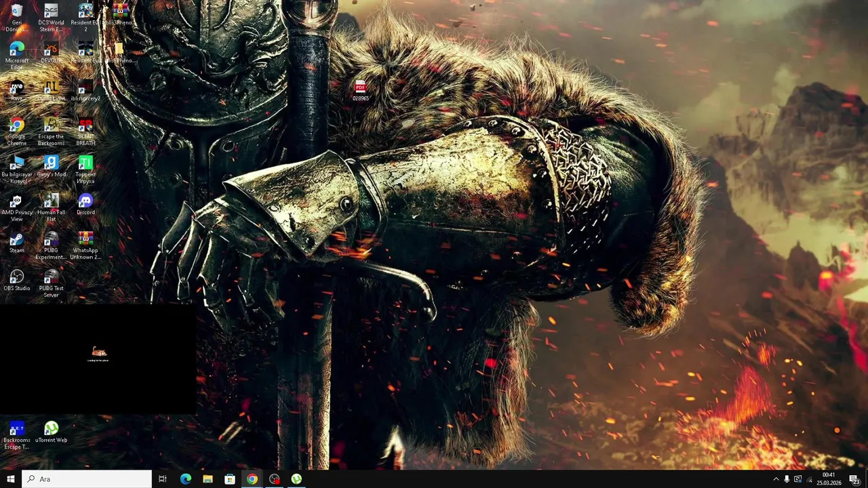Open the notification center icon
Screen dimensions: 868x488
click(x=854, y=479)
